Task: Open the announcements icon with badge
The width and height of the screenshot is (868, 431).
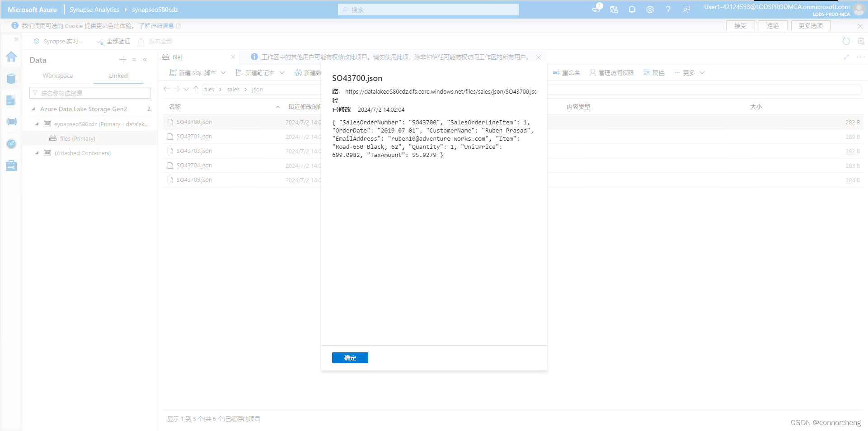Action: tap(596, 9)
